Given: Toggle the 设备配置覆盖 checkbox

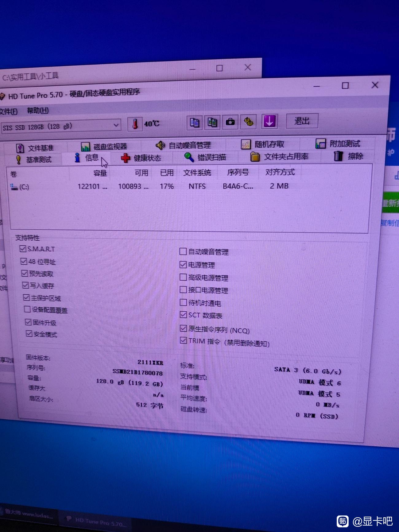Looking at the screenshot, I should tap(27, 309).
